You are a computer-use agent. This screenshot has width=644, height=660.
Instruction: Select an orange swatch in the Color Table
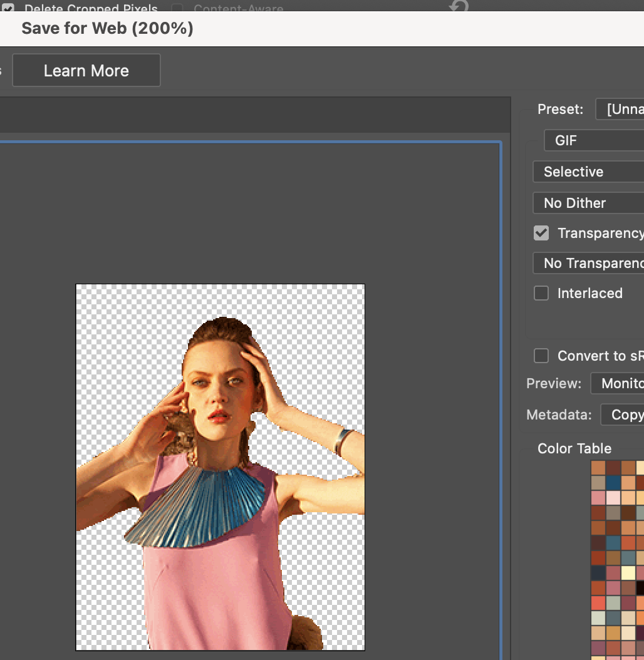(599, 467)
